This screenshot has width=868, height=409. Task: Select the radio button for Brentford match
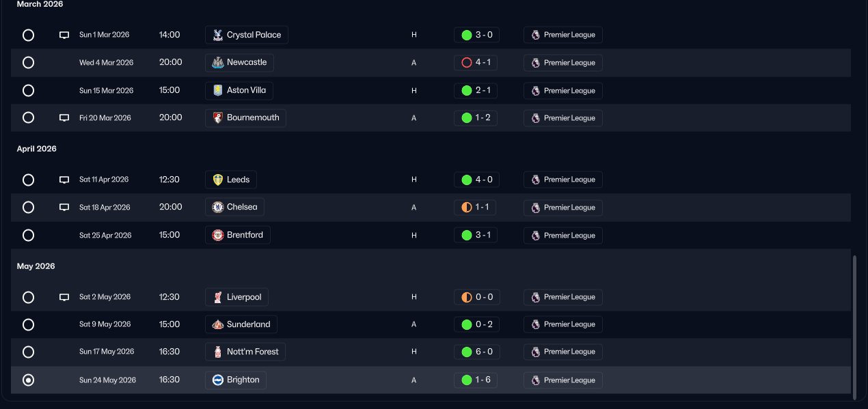[28, 235]
